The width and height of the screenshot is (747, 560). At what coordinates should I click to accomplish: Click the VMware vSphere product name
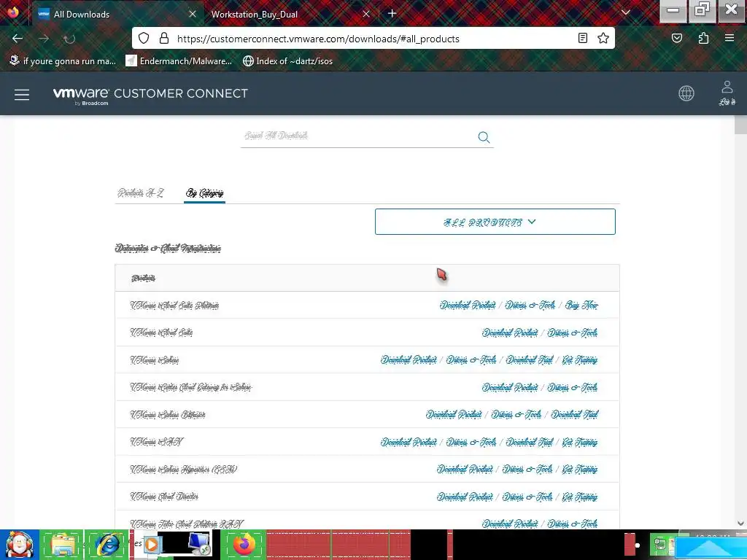(155, 360)
